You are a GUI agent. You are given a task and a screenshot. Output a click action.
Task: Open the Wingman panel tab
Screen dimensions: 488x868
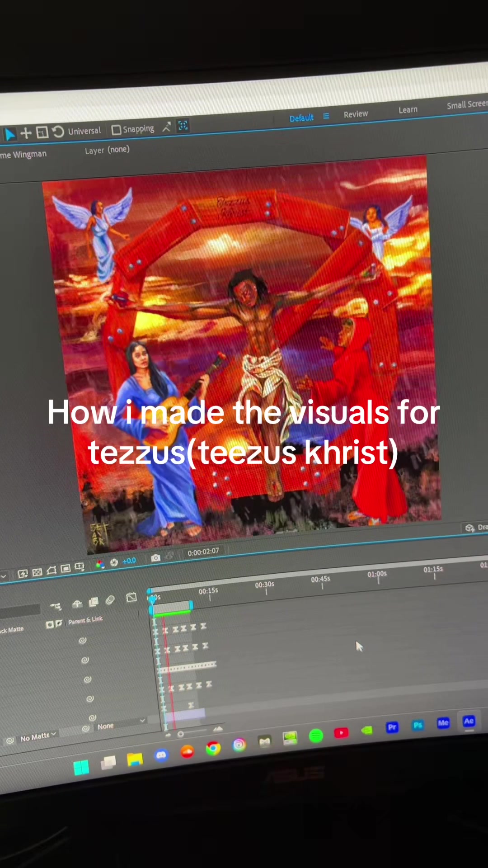tap(23, 155)
